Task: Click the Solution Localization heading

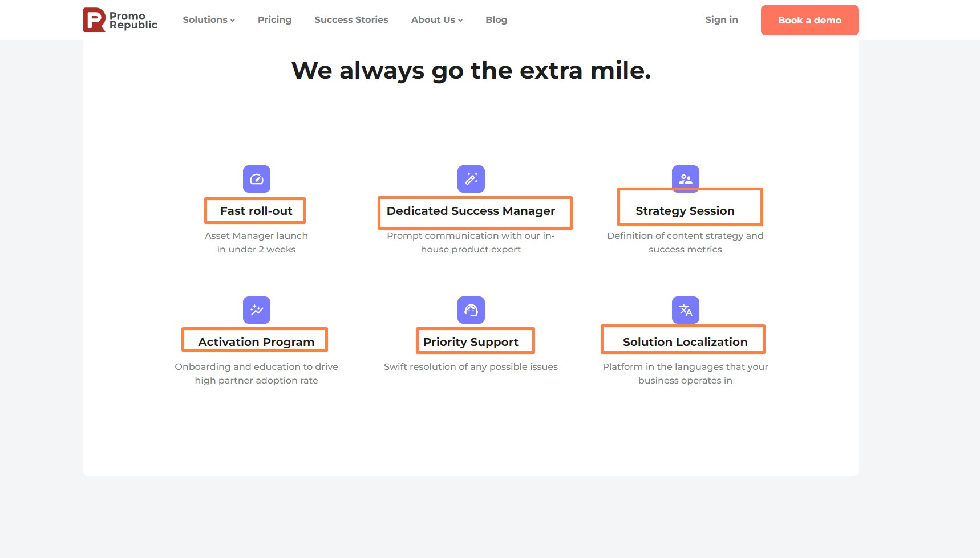Action: pos(685,342)
